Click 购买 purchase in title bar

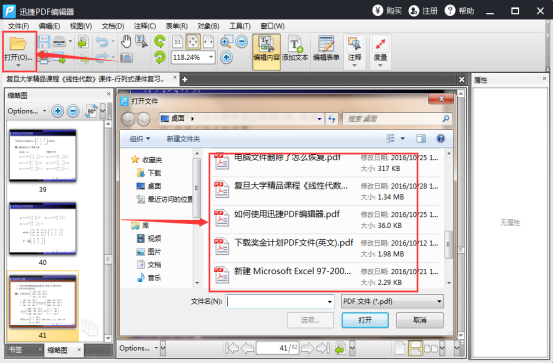pyautogui.click(x=387, y=11)
